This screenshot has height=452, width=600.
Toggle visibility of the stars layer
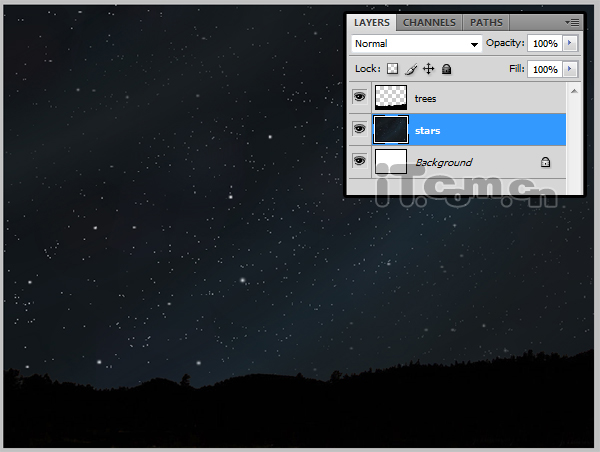pyautogui.click(x=359, y=130)
